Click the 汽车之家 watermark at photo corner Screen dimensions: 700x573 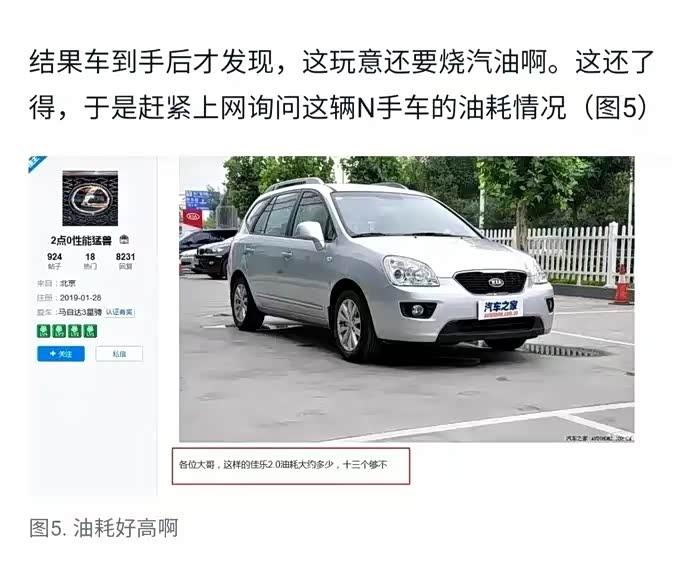click(600, 438)
